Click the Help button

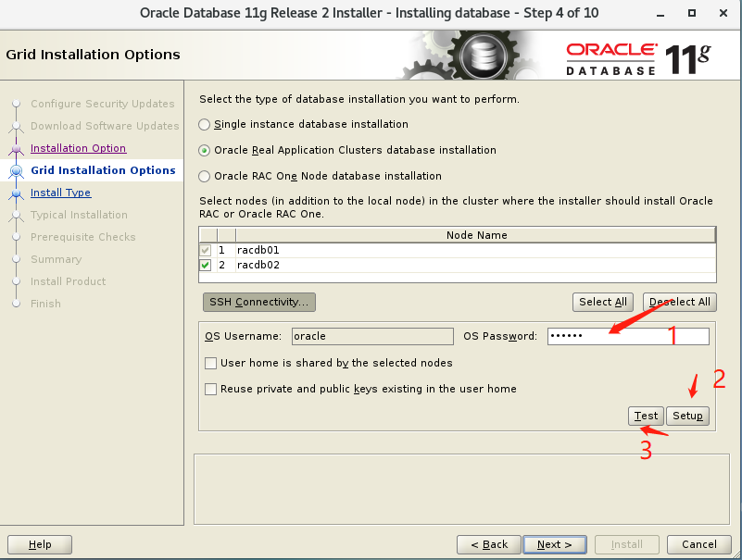40,544
